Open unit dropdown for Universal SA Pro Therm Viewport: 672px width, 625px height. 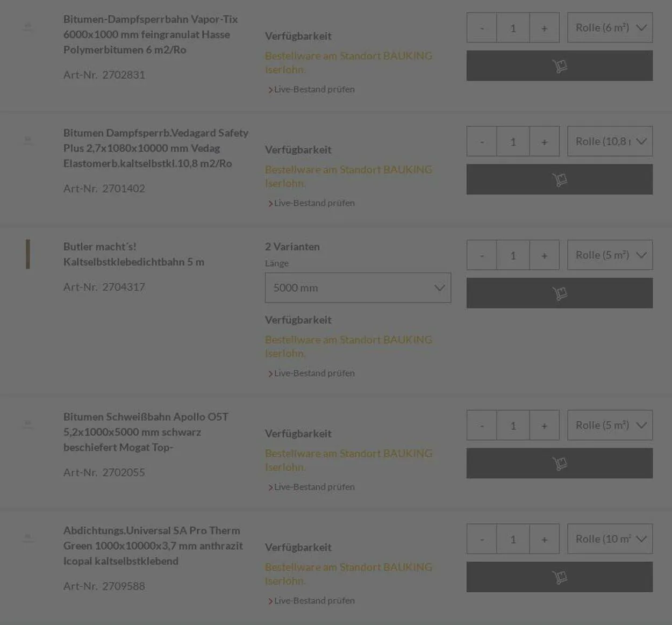(x=610, y=539)
